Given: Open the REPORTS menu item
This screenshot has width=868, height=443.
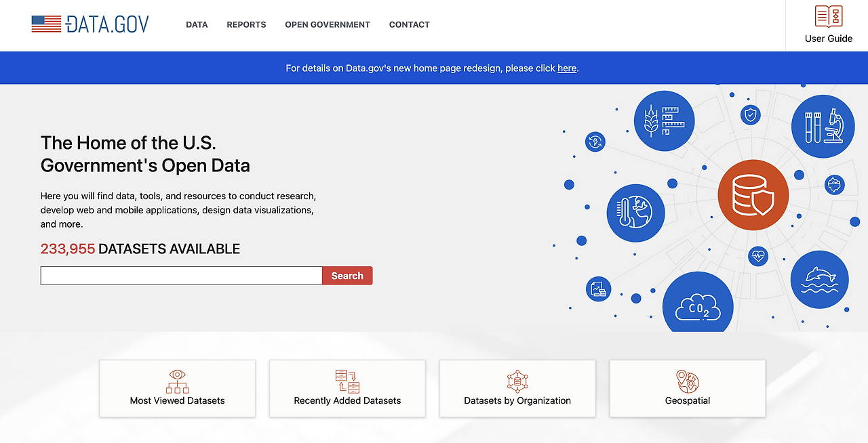Looking at the screenshot, I should (246, 24).
